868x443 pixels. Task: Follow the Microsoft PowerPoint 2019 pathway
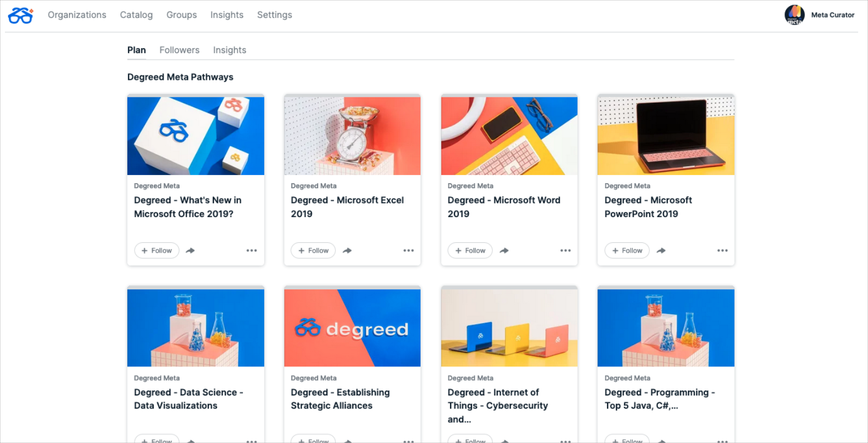point(627,250)
